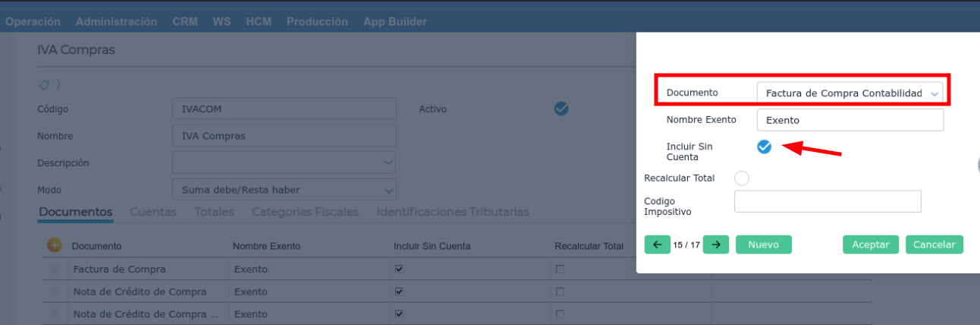This screenshot has height=325, width=980.
Task: Toggle Incluir Sin Cuenta for Factura de Compra row
Action: pyautogui.click(x=399, y=269)
